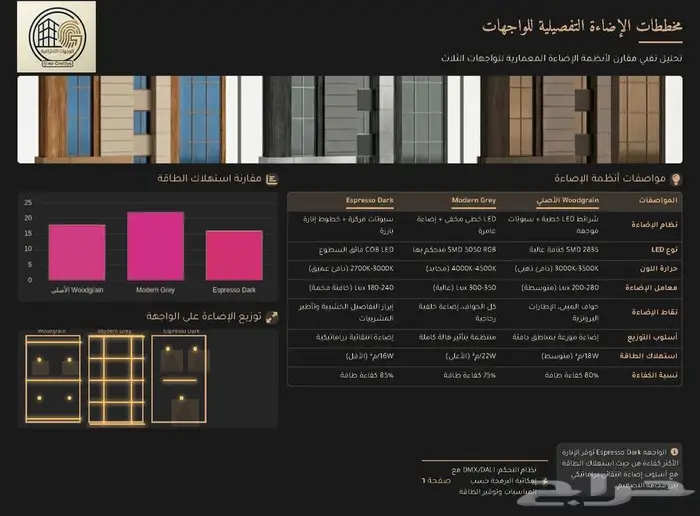Select the Woodgrain الأصلي table column header
The image size is (700, 516).
[567, 200]
